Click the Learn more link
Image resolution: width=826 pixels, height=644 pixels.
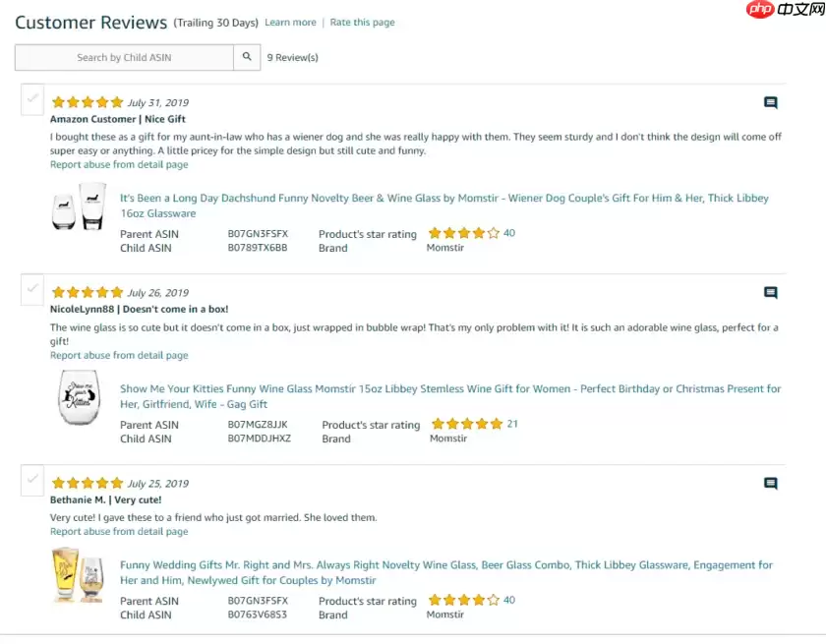pyautogui.click(x=291, y=23)
